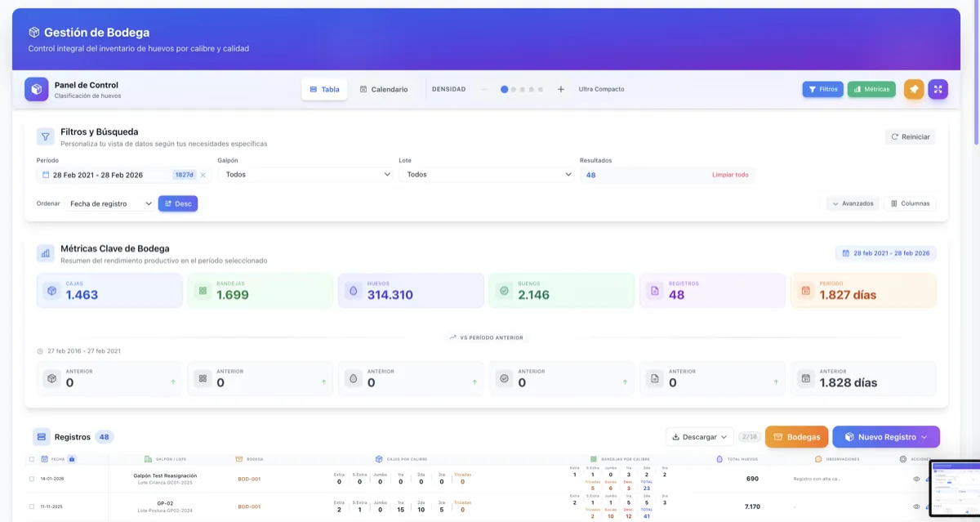
Task: Open the Lote dropdown
Action: [488, 175]
